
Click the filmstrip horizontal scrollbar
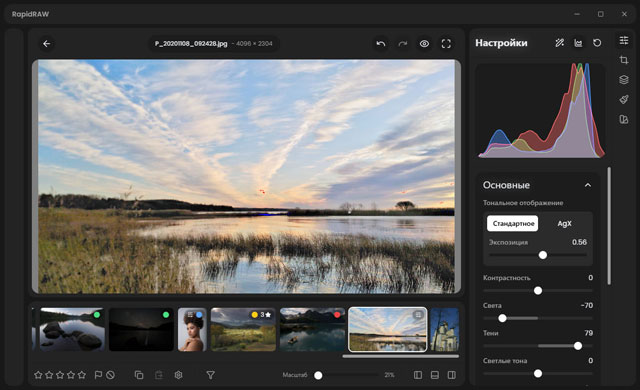click(x=400, y=356)
